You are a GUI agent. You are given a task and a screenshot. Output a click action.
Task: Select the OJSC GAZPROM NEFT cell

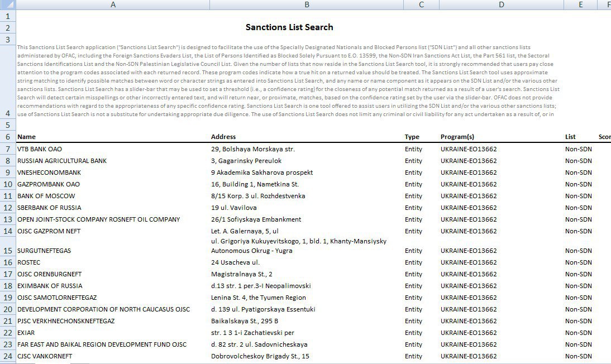coord(113,231)
